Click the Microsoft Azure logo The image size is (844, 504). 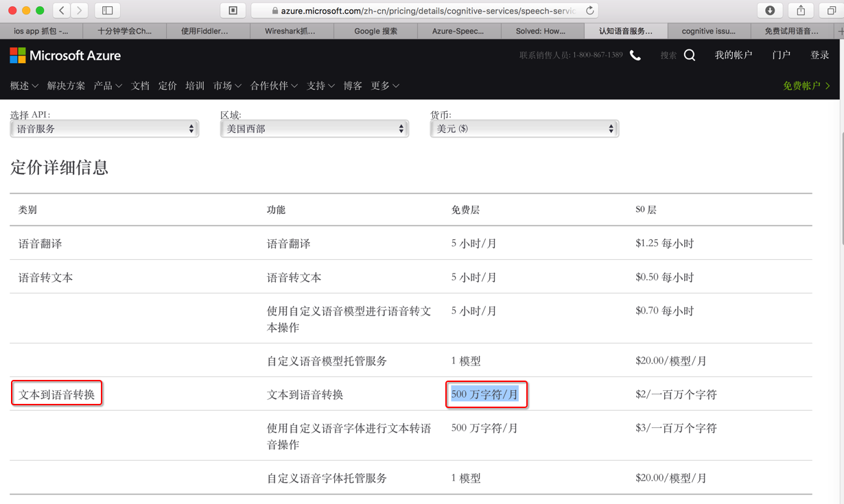click(65, 56)
